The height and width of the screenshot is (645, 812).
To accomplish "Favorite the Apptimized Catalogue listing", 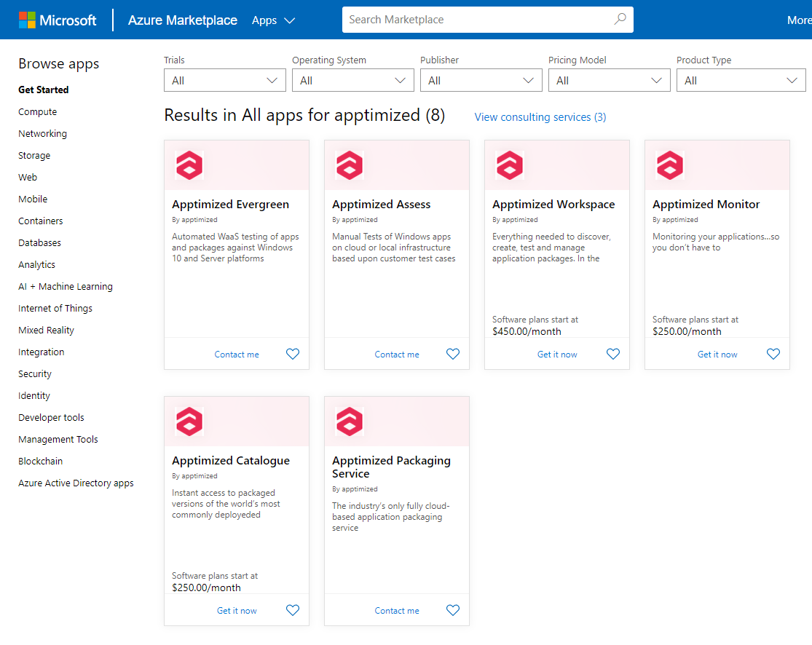I will click(293, 610).
